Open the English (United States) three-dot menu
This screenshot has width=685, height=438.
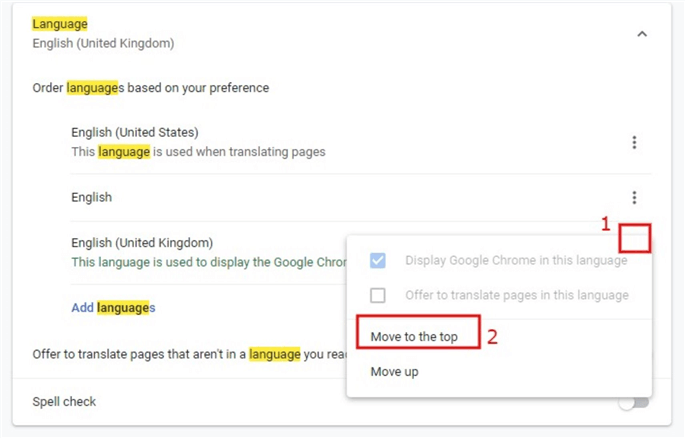(x=634, y=143)
